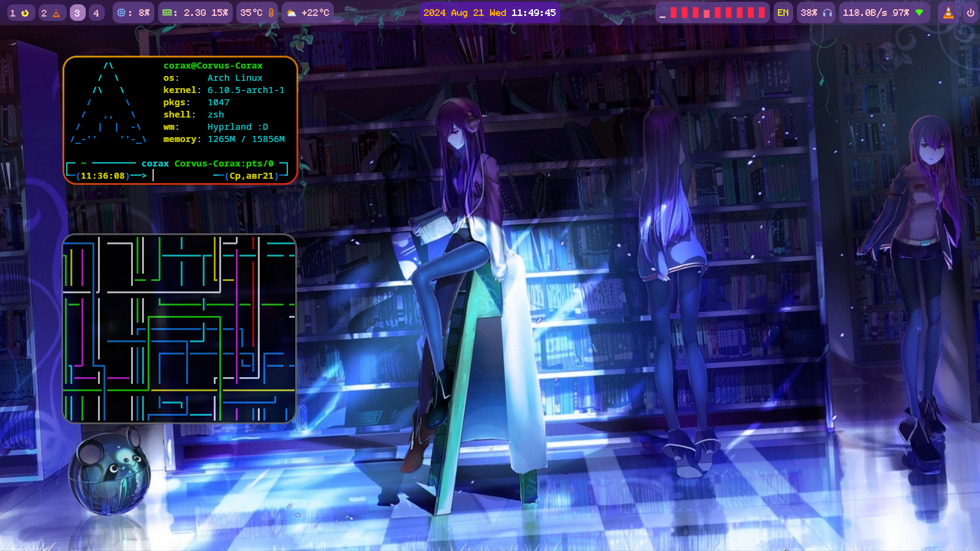Screen dimensions: 980x551
Task: Click the clock time 11:49:45
Action: coord(533,13)
